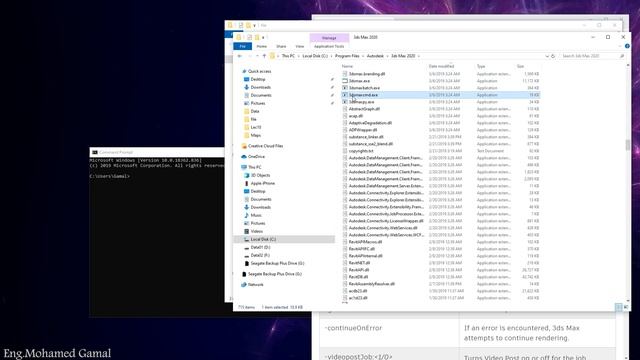The height and width of the screenshot is (360, 640).
Task: Open the File tab in Explorer ribbon
Action: (242, 47)
